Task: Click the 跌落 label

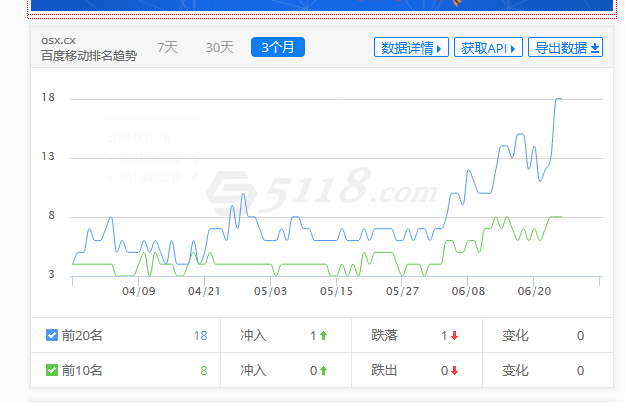Action: [x=384, y=335]
